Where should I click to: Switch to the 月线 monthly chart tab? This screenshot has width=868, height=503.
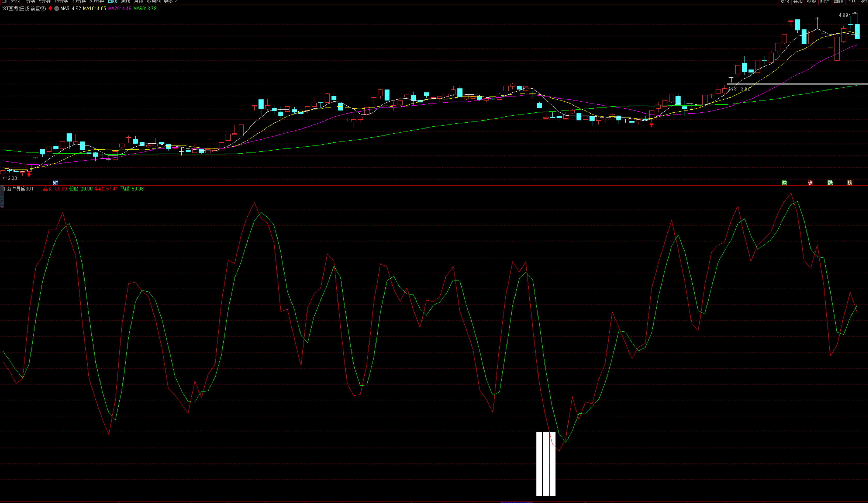click(x=139, y=1)
